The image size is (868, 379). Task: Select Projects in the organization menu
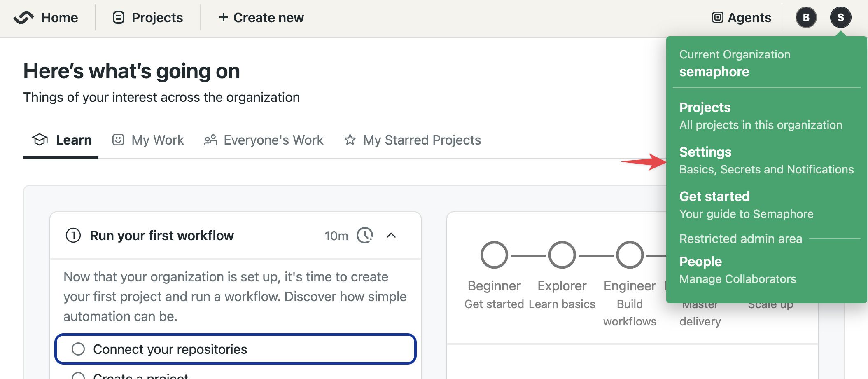point(705,108)
